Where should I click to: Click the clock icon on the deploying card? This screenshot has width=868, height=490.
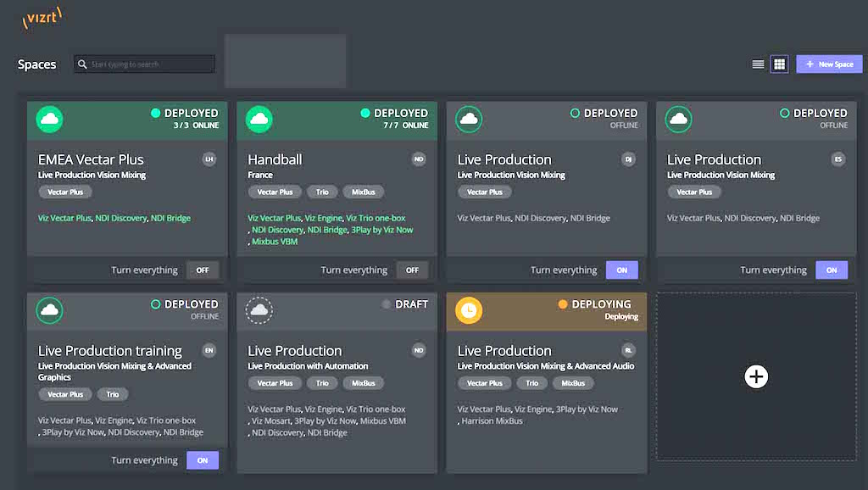pos(469,310)
